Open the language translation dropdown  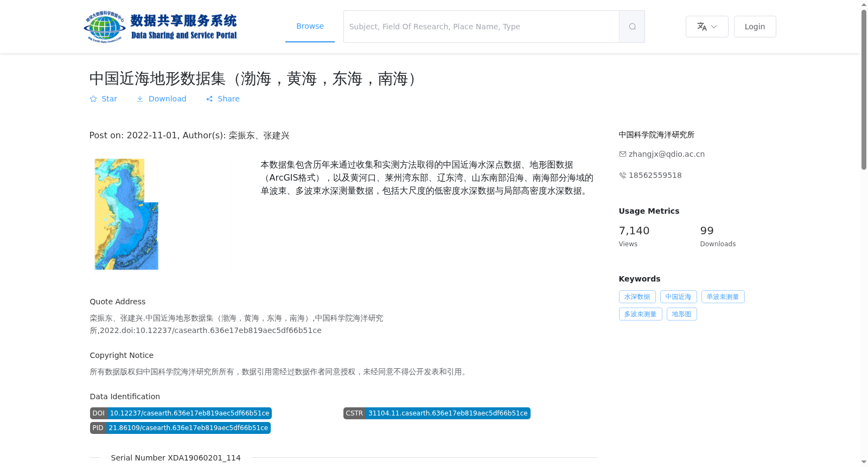point(707,27)
